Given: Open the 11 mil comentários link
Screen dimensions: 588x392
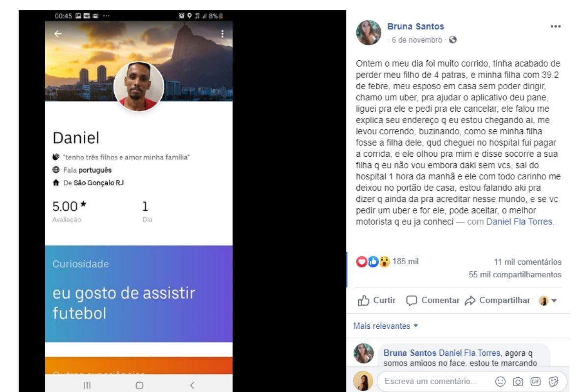Looking at the screenshot, I should pyautogui.click(x=528, y=262).
